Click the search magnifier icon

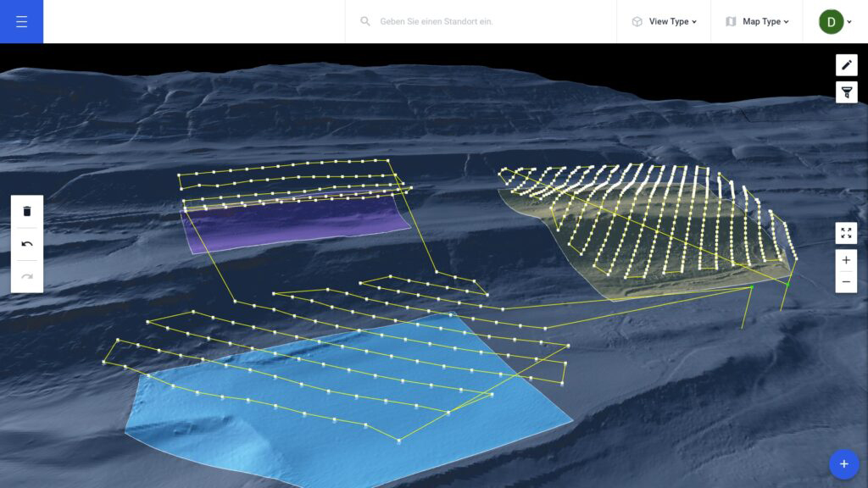click(x=365, y=21)
